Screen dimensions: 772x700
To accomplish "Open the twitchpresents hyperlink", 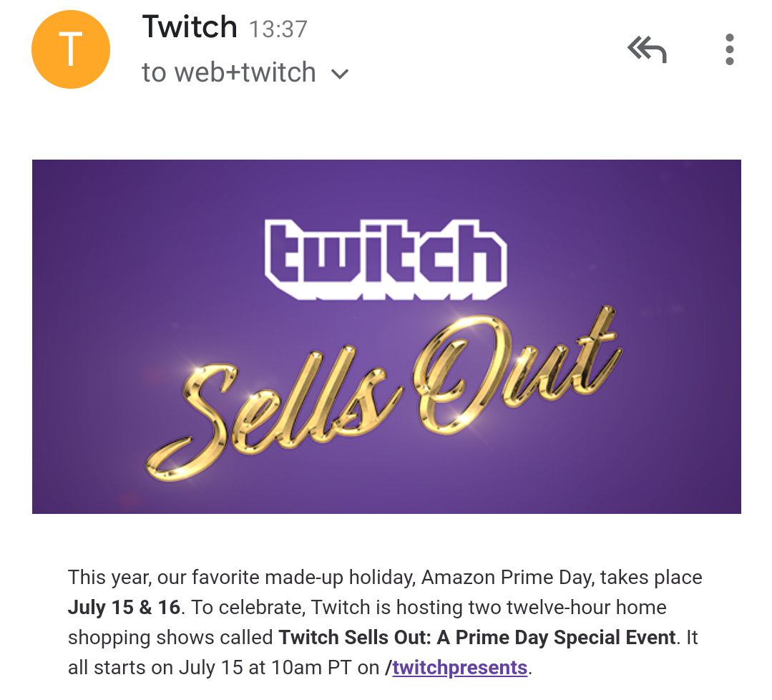I will (459, 666).
